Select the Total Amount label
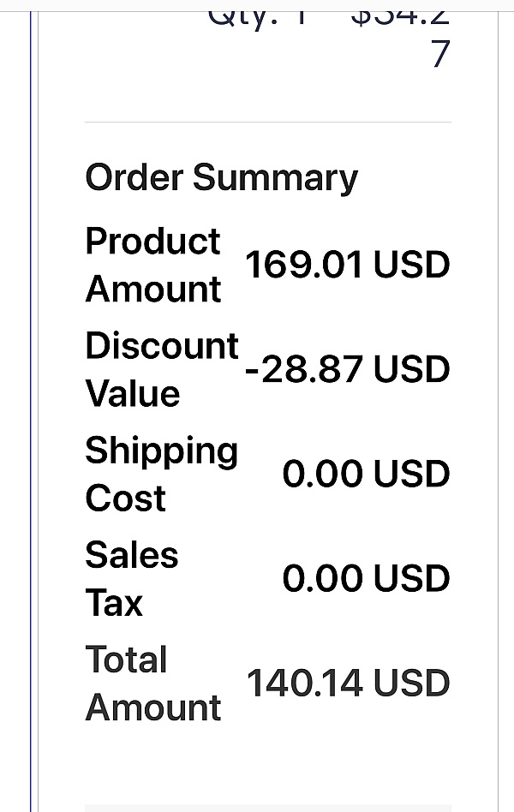Image resolution: width=514 pixels, height=812 pixels. (153, 684)
